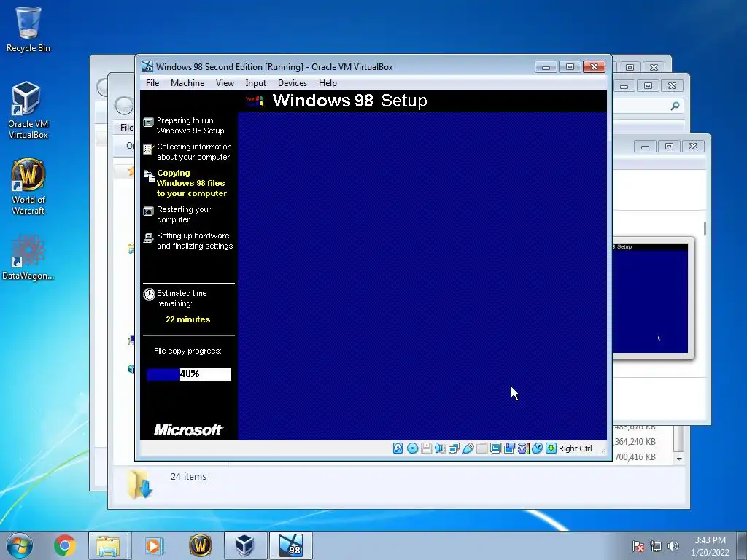The width and height of the screenshot is (747, 560).
Task: Click the hard disk activity status icon
Action: 398,448
